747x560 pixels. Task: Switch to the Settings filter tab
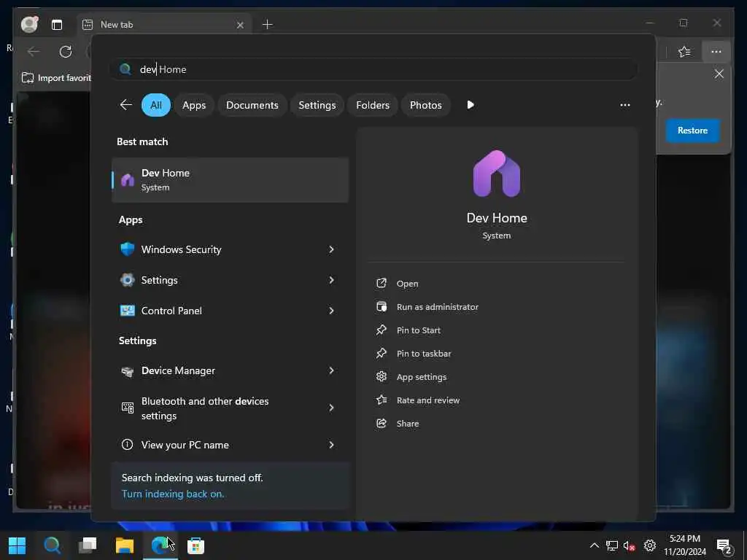pyautogui.click(x=317, y=105)
